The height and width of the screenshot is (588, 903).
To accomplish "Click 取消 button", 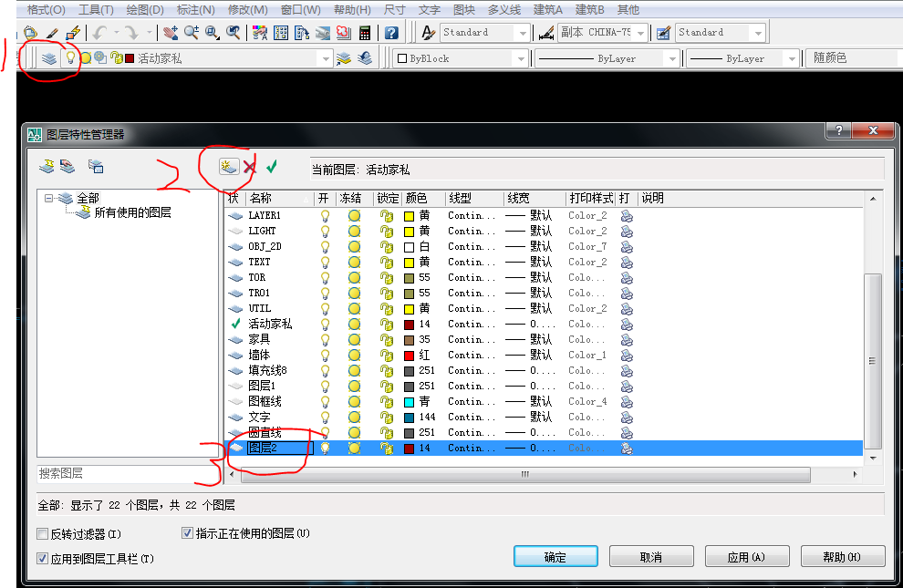I will click(x=651, y=557).
